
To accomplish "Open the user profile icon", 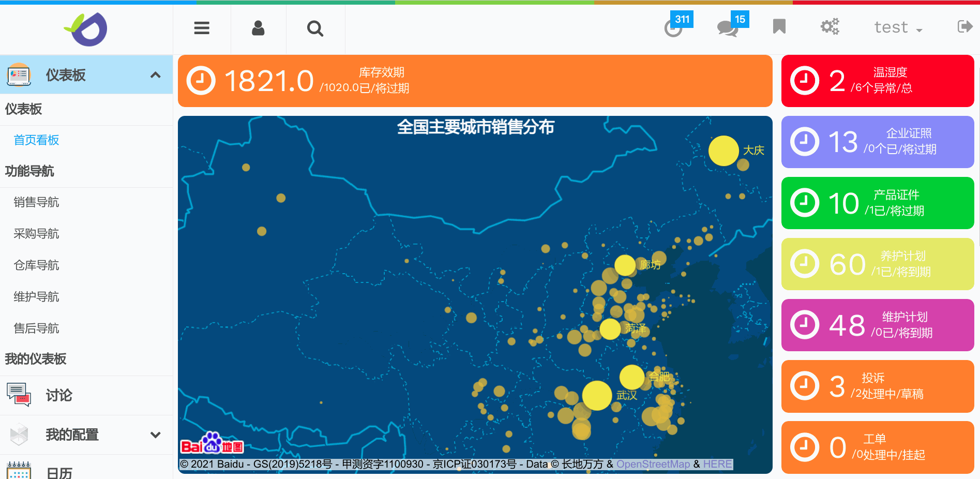I will [x=258, y=28].
